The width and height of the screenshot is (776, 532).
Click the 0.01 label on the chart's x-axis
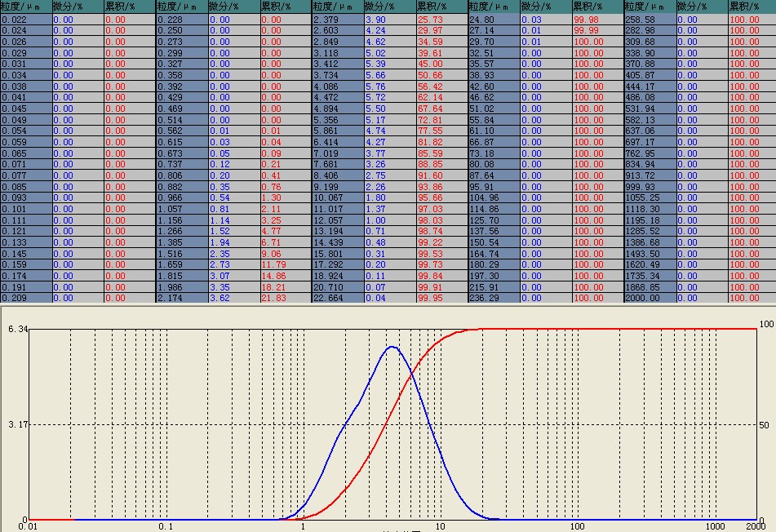coord(28,526)
